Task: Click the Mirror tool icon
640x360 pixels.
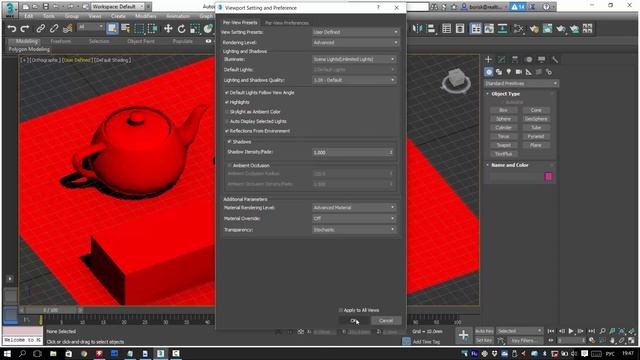Action: (417, 29)
